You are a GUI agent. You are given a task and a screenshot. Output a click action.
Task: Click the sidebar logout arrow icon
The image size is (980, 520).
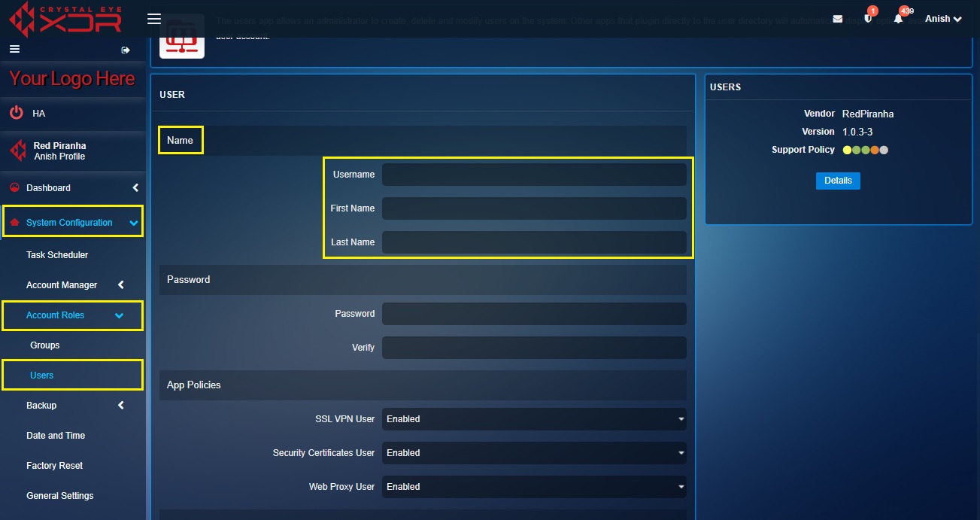(126, 50)
